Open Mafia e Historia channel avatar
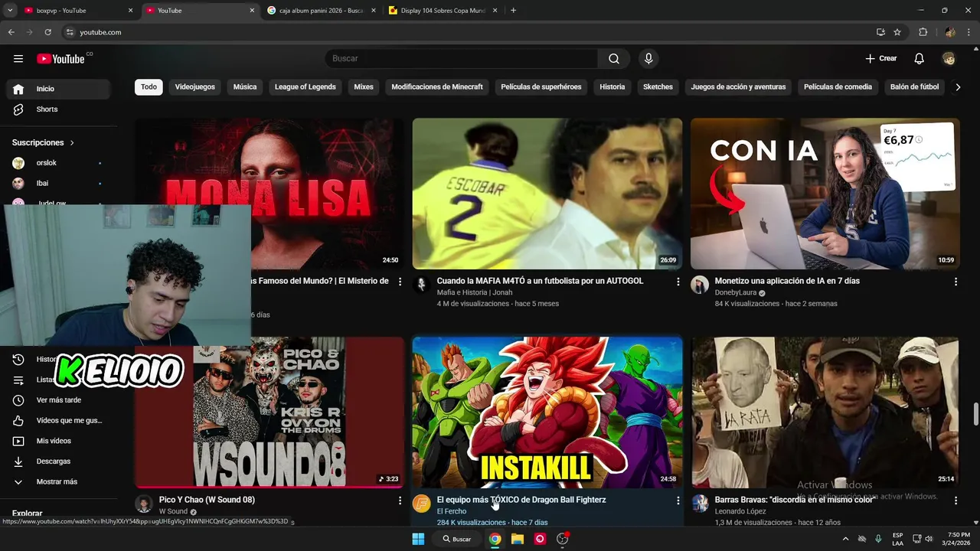The width and height of the screenshot is (980, 551). tap(421, 285)
